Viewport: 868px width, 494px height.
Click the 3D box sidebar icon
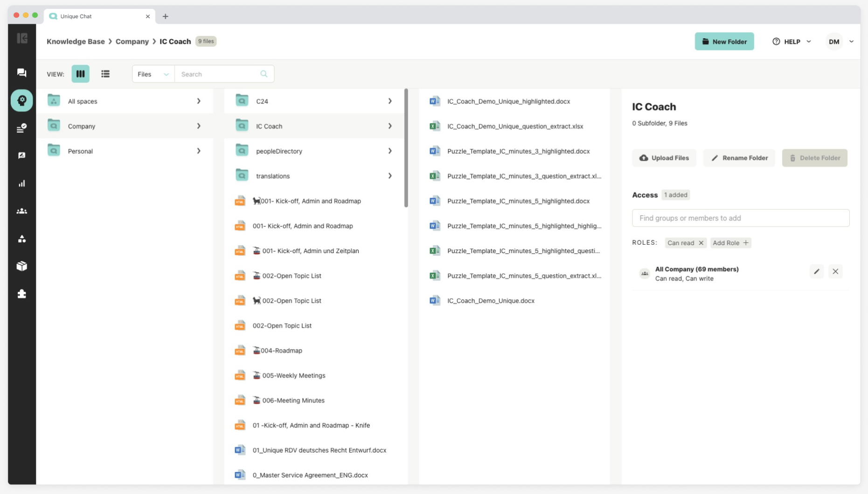tap(21, 266)
